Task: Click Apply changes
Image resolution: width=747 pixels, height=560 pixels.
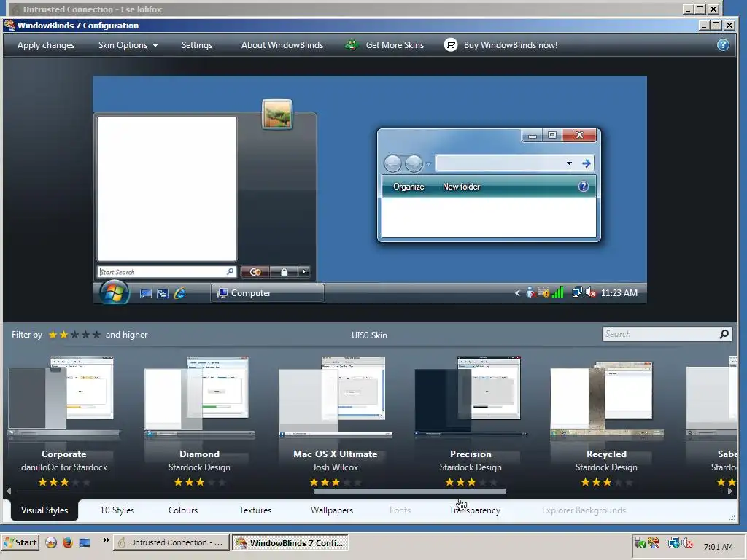Action: 46,45
